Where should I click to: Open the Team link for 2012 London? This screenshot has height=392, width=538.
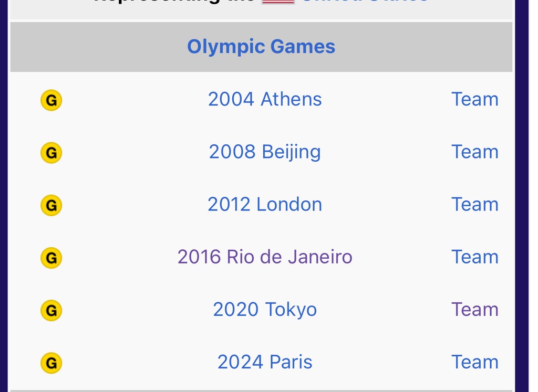click(x=475, y=204)
